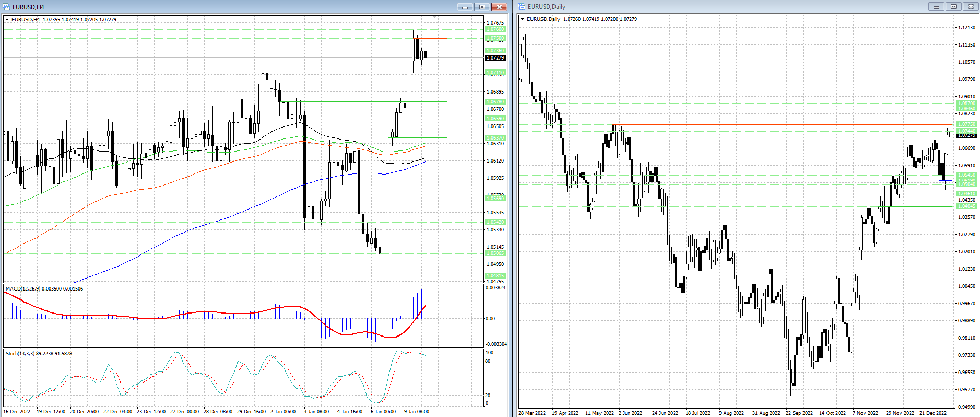980x417 pixels.
Task: Expand the triangle beside EURUSD,Daily chart label
Action: tap(523, 19)
